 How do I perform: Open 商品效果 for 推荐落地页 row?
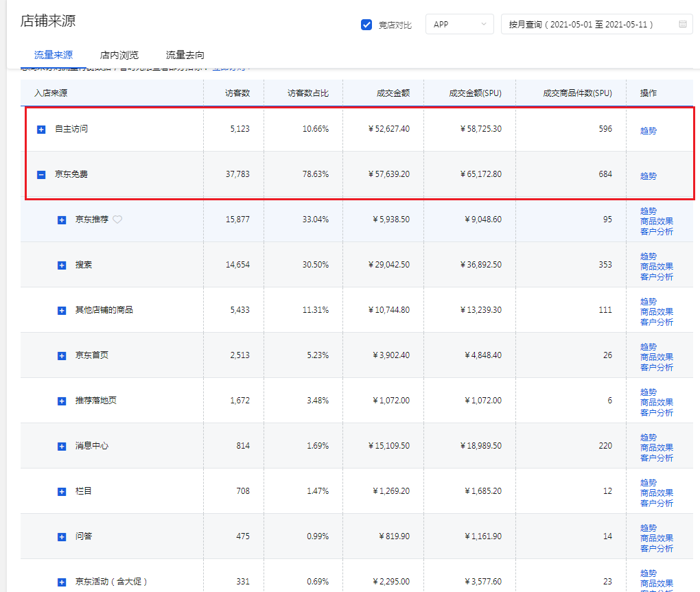pyautogui.click(x=657, y=403)
